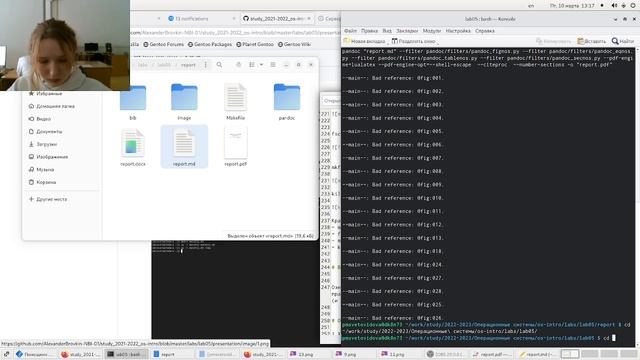Close the study_2021-2022_os-intro browser tab
The width and height of the screenshot is (640, 360).
(x=309, y=19)
